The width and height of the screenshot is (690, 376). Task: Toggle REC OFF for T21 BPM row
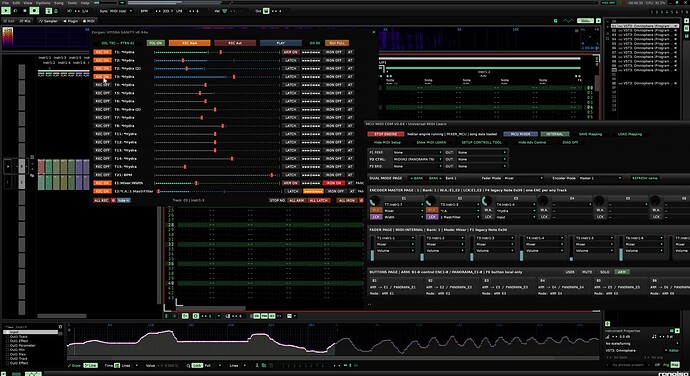(102, 175)
